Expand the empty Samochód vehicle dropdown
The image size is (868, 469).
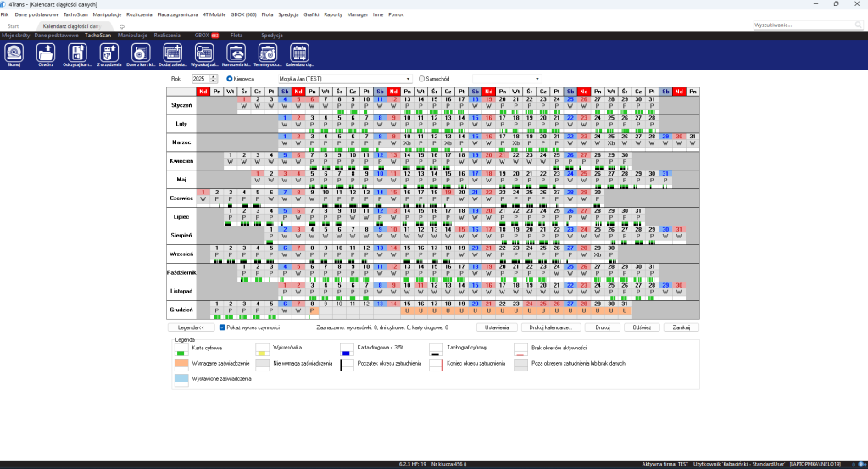pos(537,79)
